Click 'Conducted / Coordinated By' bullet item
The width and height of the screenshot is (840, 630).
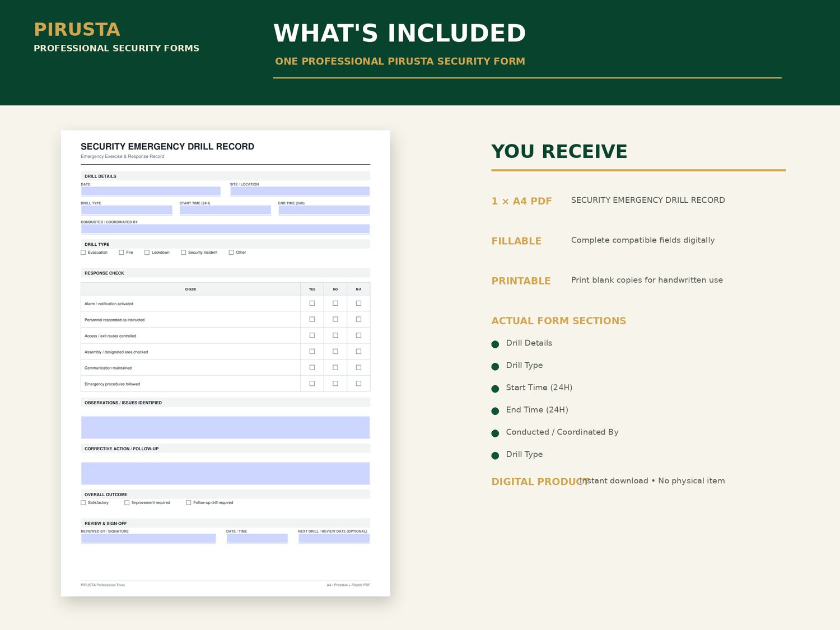point(562,432)
